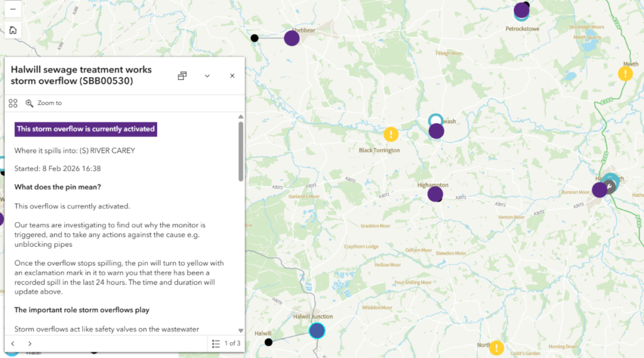Select the purple pin at Highampton
644x358 pixels.
click(435, 194)
